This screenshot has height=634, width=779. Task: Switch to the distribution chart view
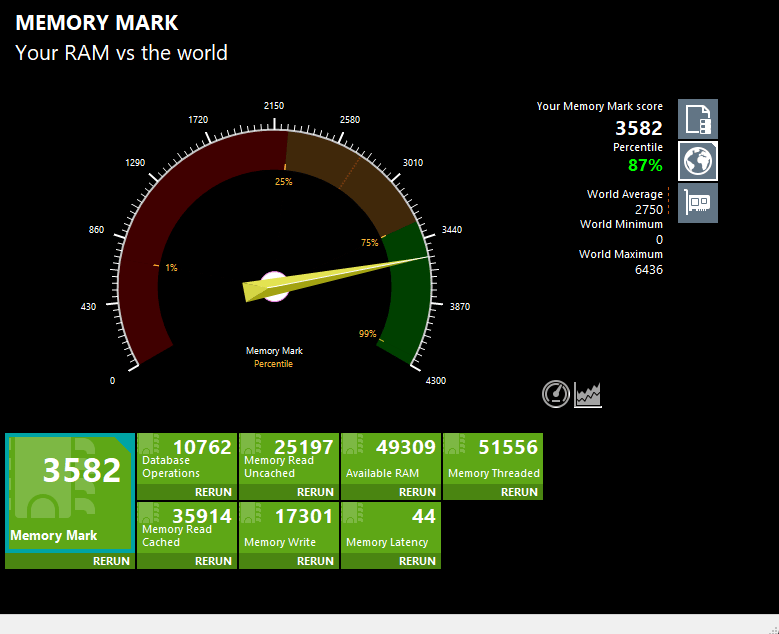click(588, 395)
